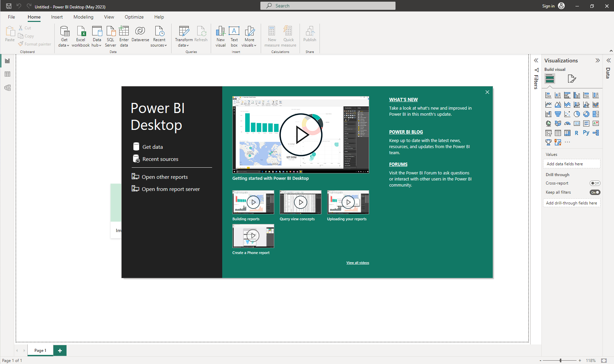Click Open other reports
614x364 pixels.
(x=160, y=177)
